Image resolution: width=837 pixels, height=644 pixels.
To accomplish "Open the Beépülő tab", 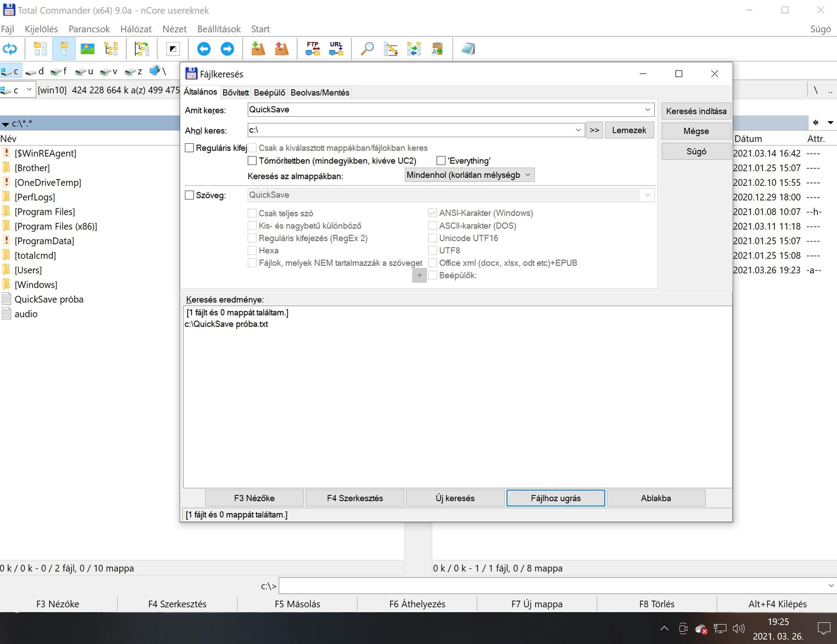I will click(x=270, y=93).
